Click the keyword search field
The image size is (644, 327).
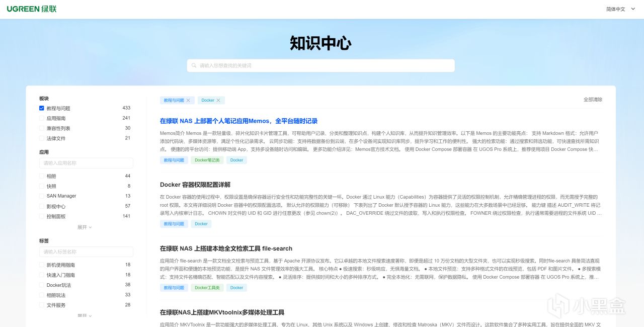[321, 66]
